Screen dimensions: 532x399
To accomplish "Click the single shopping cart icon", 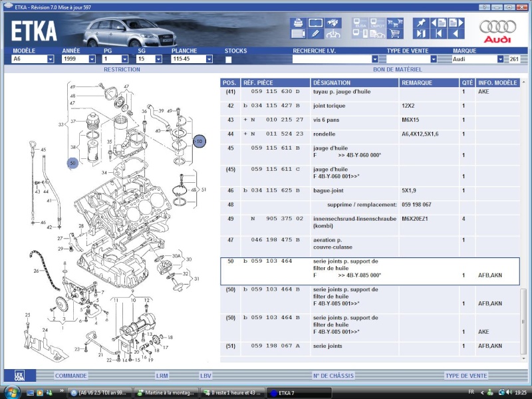I will [395, 34].
